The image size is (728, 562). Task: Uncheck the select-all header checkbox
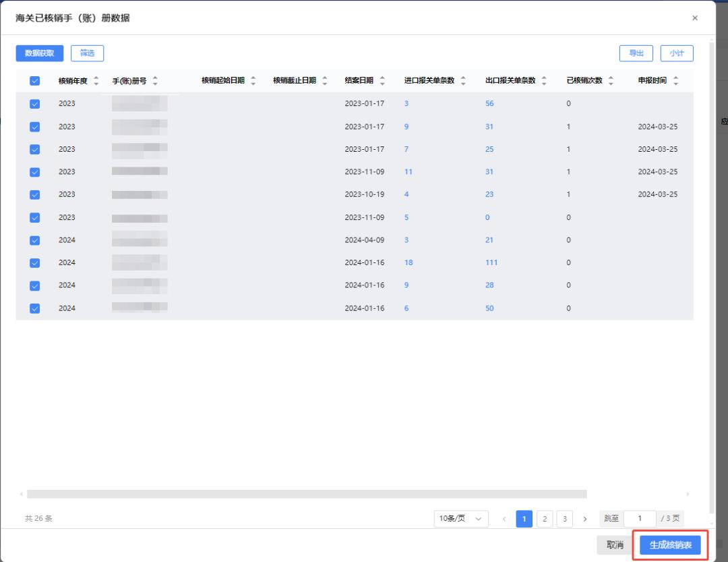click(35, 81)
